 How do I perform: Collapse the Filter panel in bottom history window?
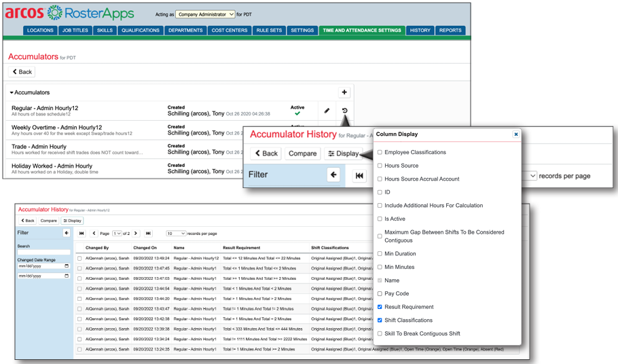point(67,233)
